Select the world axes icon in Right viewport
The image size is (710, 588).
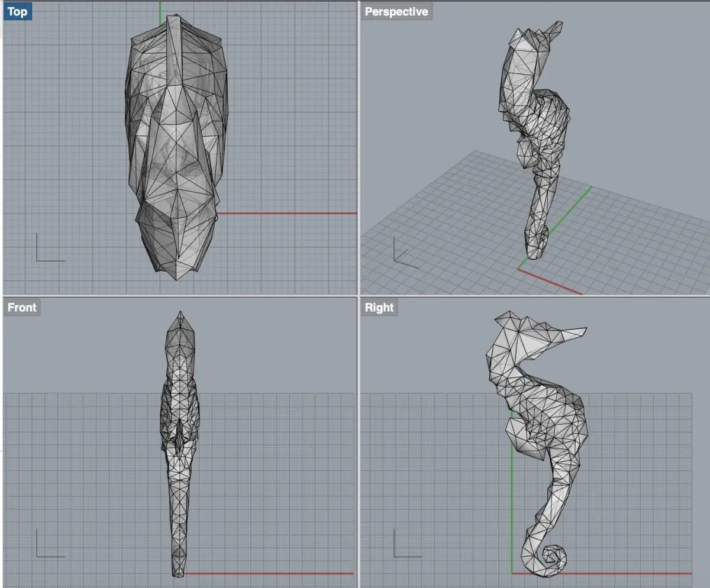408,543
